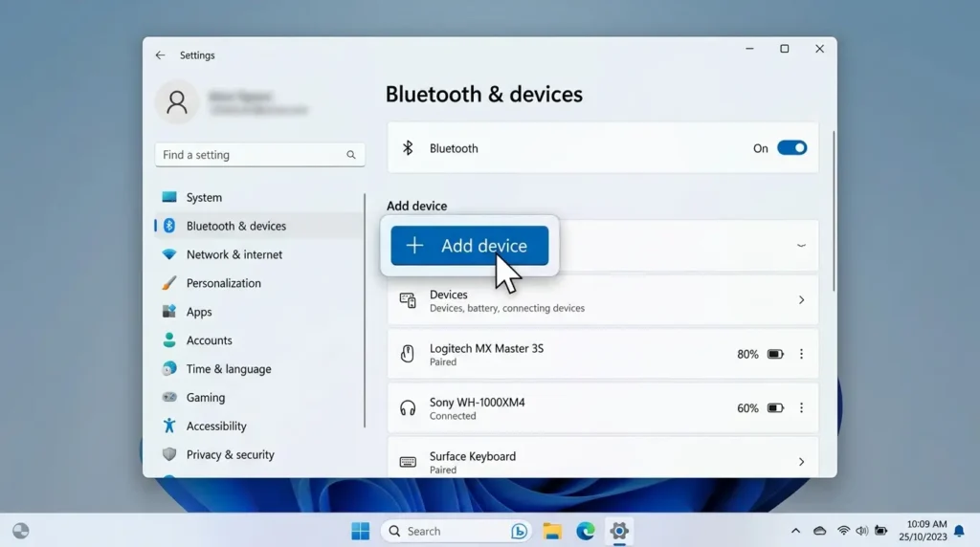Select the Logitech MX Master 3S text

click(486, 348)
